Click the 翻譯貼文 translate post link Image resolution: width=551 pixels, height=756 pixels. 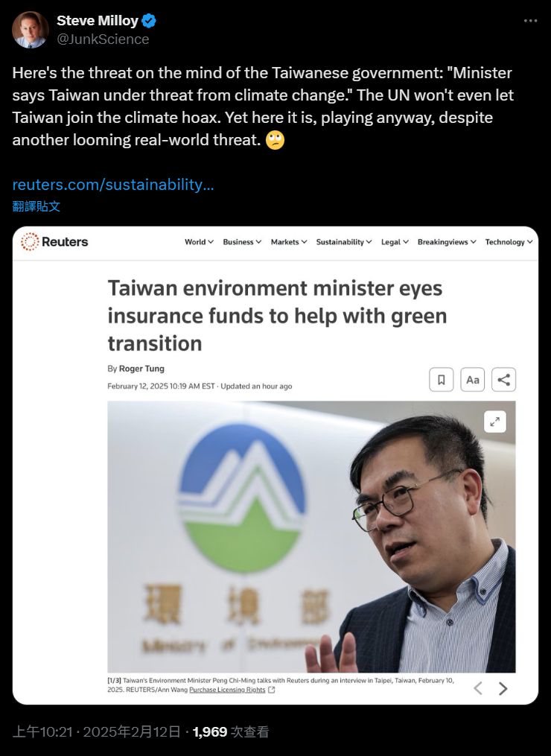[36, 206]
